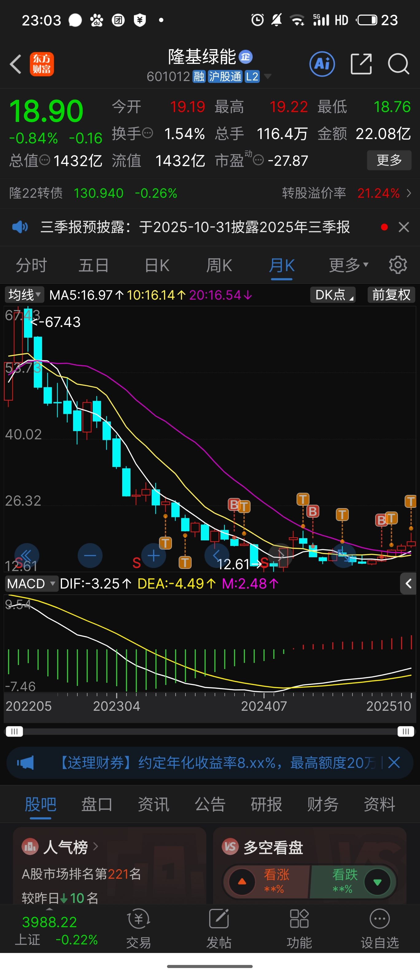The height and width of the screenshot is (980, 420).
Task: Switch to the 财务 tab
Action: tap(323, 804)
